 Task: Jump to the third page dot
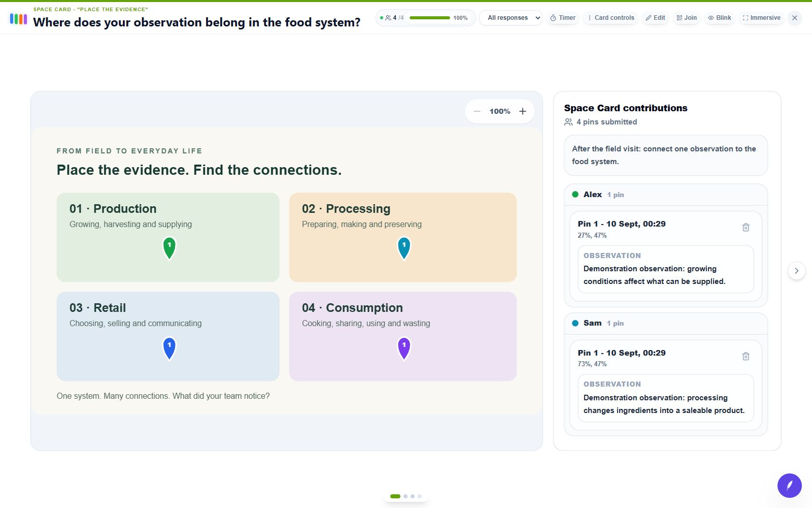point(413,496)
